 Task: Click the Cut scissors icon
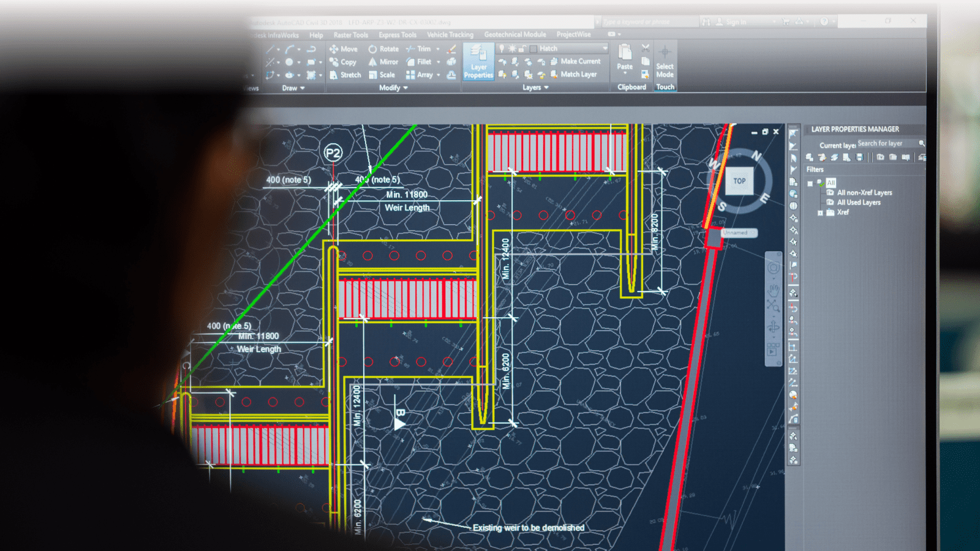point(646,48)
